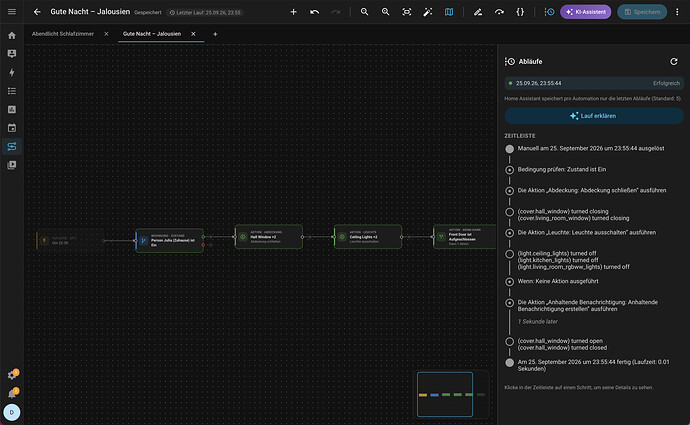690x425 pixels.
Task: Toggle the traces history panel icon
Action: point(549,12)
